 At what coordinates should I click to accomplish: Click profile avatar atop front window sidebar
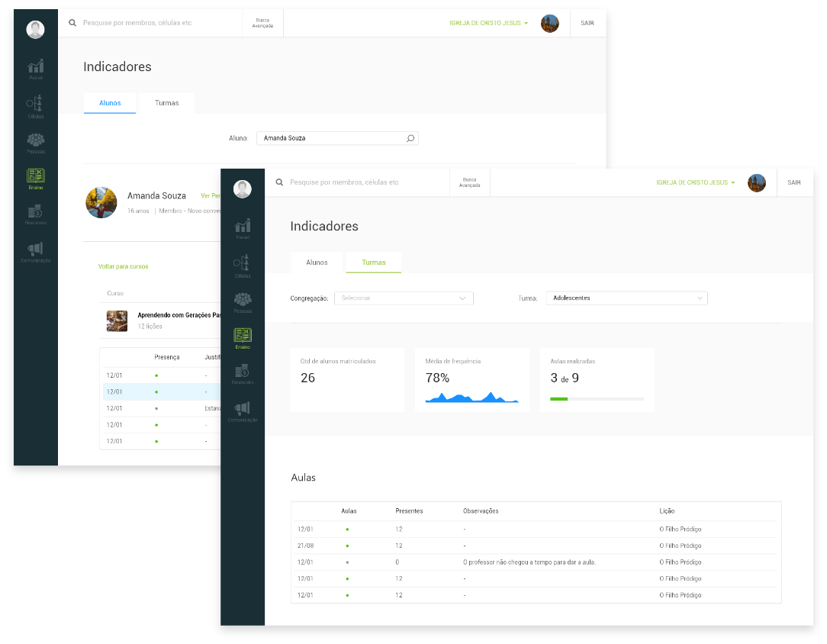coord(243,188)
